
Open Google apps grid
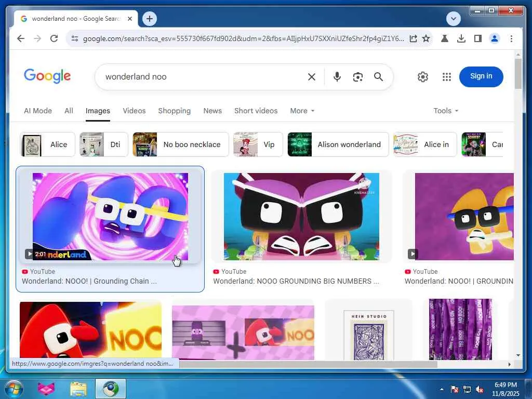446,77
